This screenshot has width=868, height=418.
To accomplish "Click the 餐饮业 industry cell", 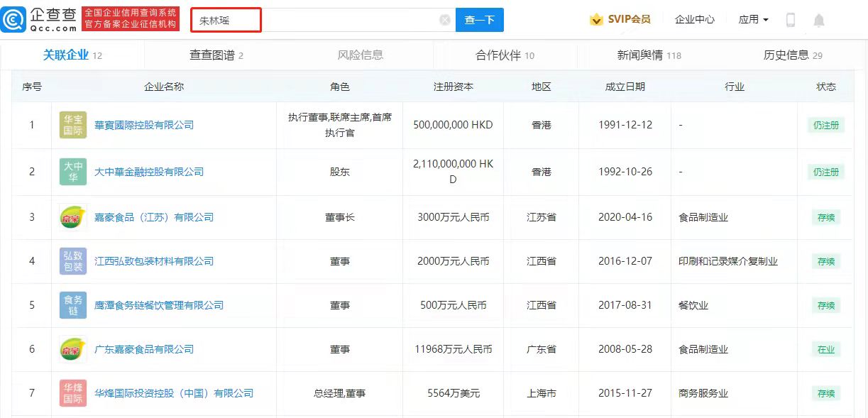I will point(693,305).
